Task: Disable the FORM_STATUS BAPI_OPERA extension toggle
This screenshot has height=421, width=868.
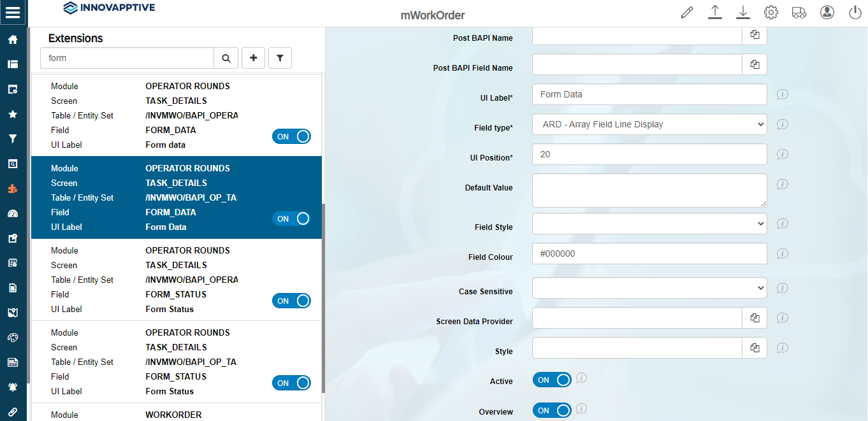Action: pyautogui.click(x=291, y=301)
